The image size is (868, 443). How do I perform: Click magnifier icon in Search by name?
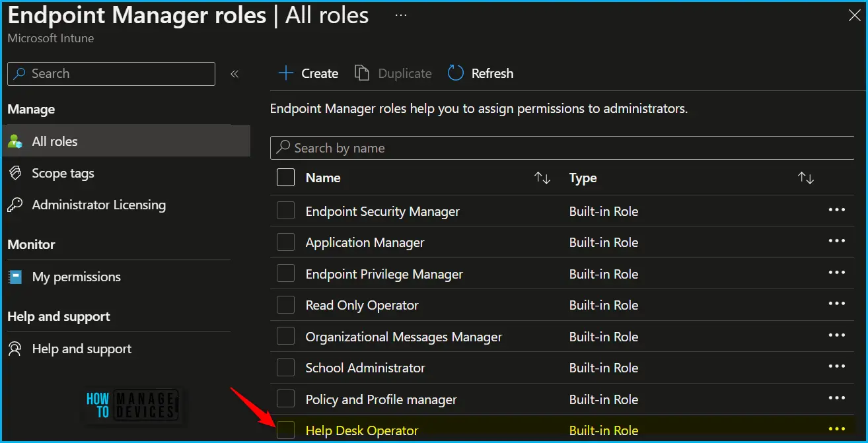(x=283, y=147)
